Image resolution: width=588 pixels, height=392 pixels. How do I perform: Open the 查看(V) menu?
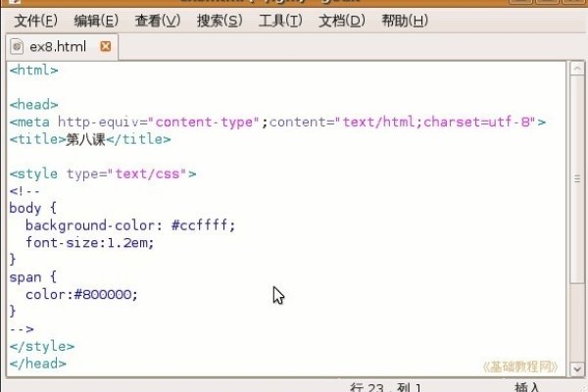click(157, 21)
